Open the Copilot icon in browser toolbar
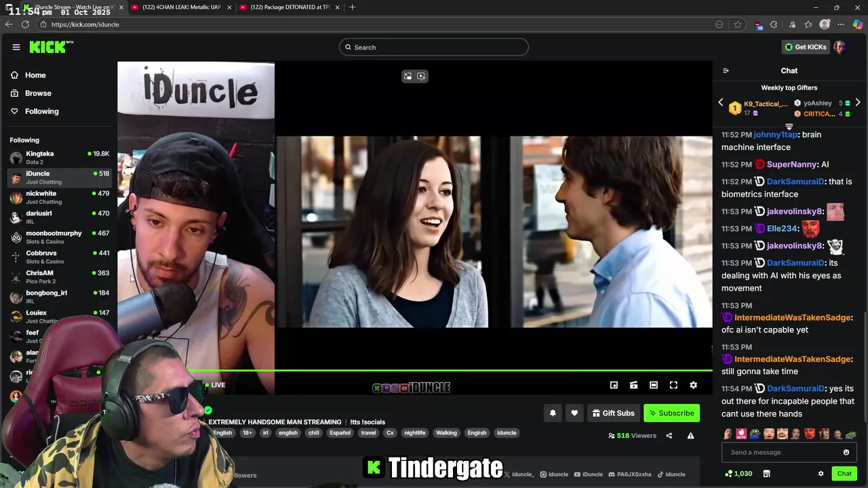868x488 pixels. (858, 24)
